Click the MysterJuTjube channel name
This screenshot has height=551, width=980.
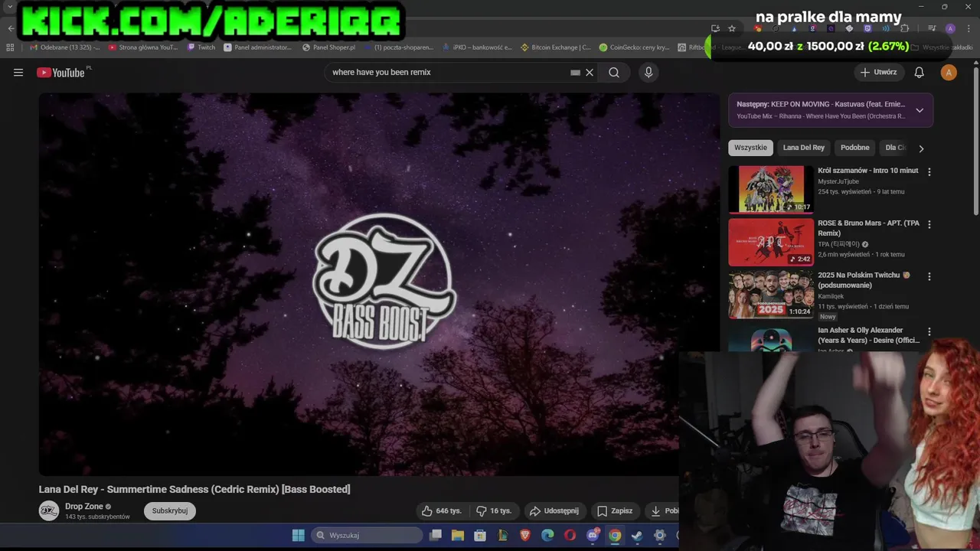pyautogui.click(x=838, y=181)
